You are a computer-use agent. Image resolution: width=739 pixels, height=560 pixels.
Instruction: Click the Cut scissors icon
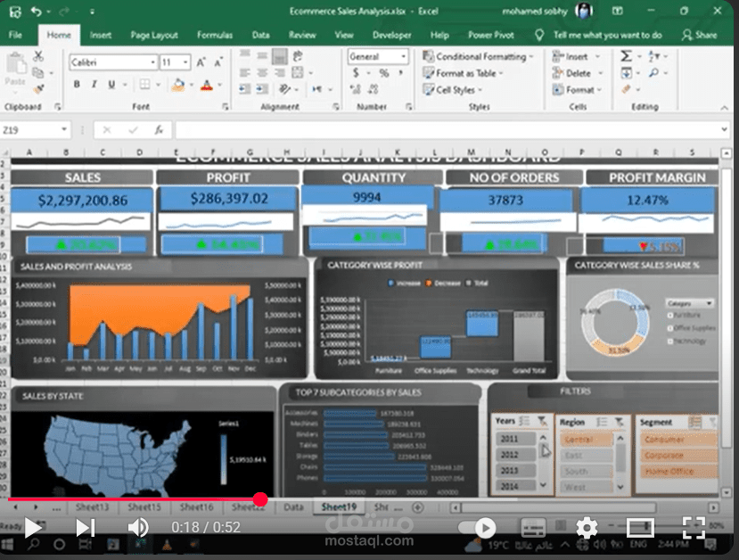click(38, 56)
